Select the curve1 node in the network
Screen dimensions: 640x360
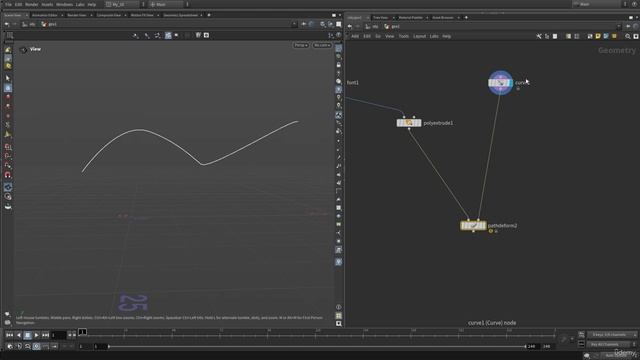(500, 83)
